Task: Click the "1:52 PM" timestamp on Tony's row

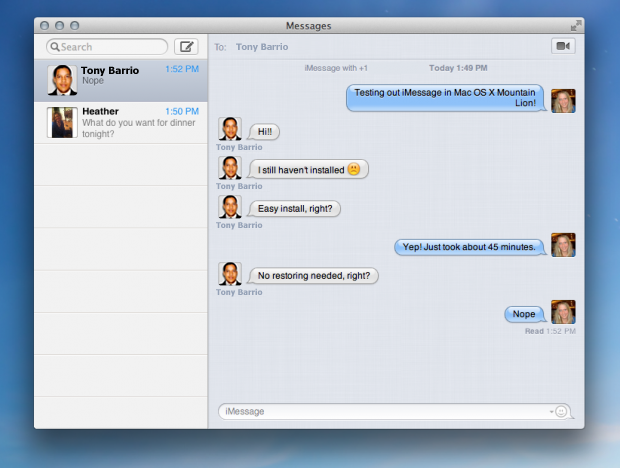Action: click(x=182, y=69)
